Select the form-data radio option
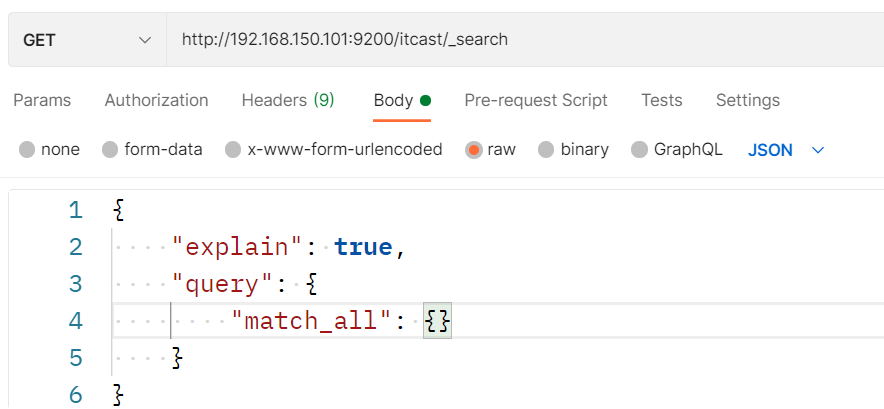This screenshot has height=409, width=884. (110, 150)
